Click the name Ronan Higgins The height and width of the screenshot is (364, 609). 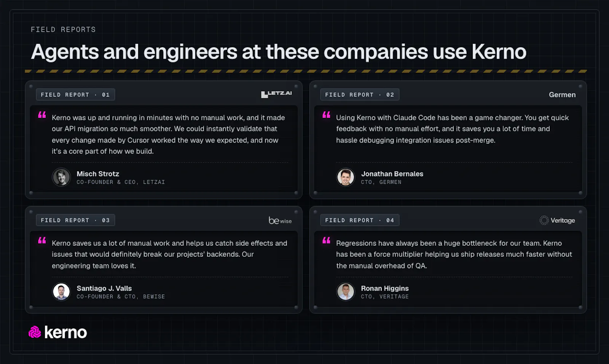[x=385, y=288]
